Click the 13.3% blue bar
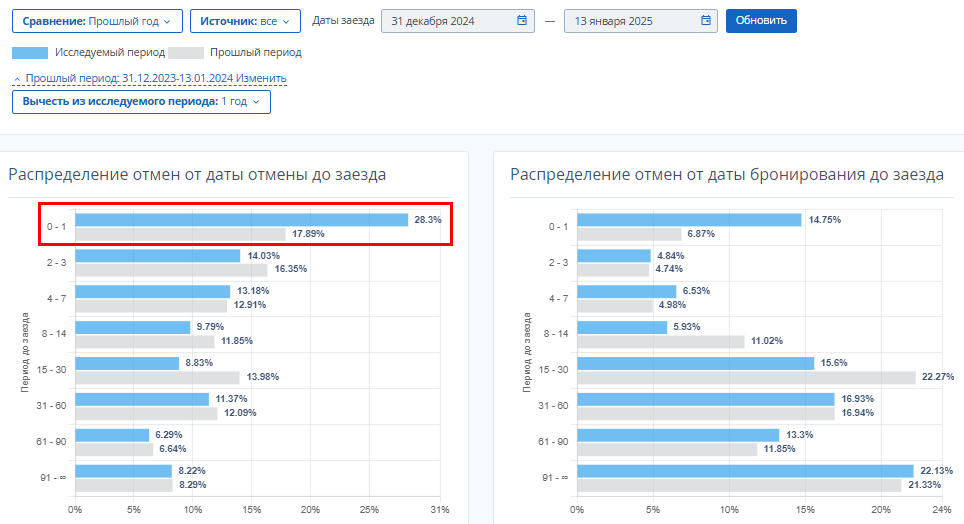Image resolution: width=964 pixels, height=524 pixels. [678, 435]
